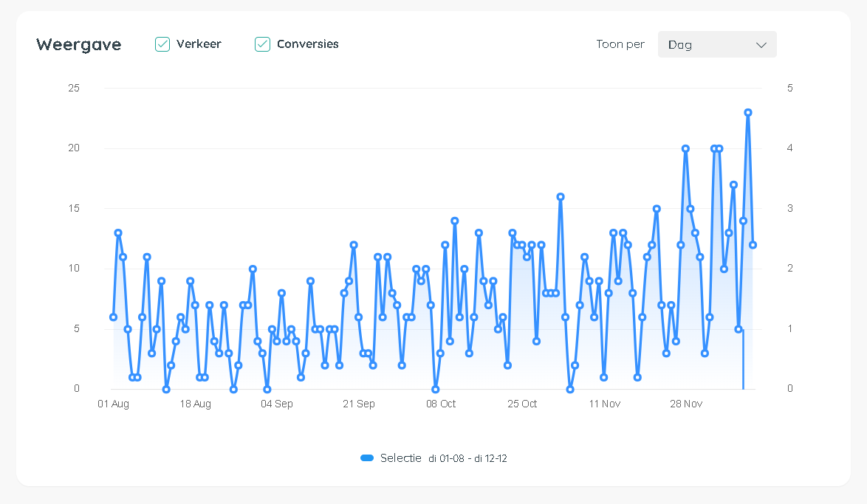Click the date range "di 01-08 - di 12-12"
Screen dimensions: 867x504
pos(467,459)
